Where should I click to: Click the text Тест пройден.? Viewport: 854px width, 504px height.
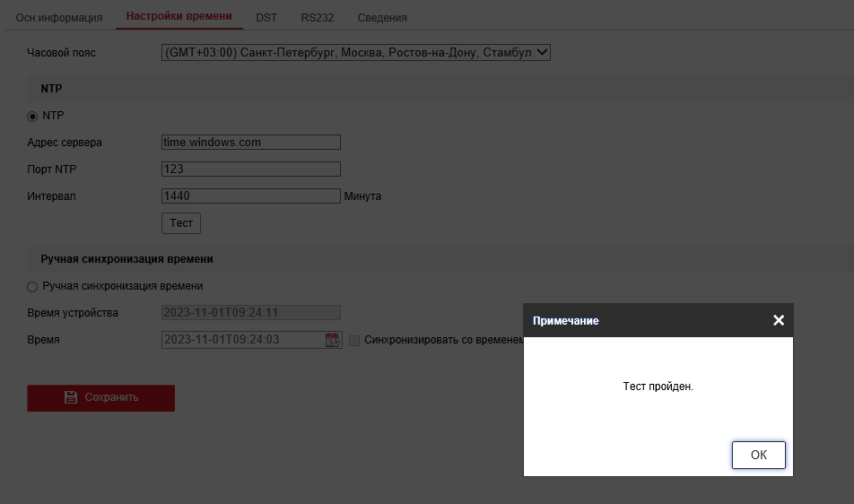coord(658,387)
